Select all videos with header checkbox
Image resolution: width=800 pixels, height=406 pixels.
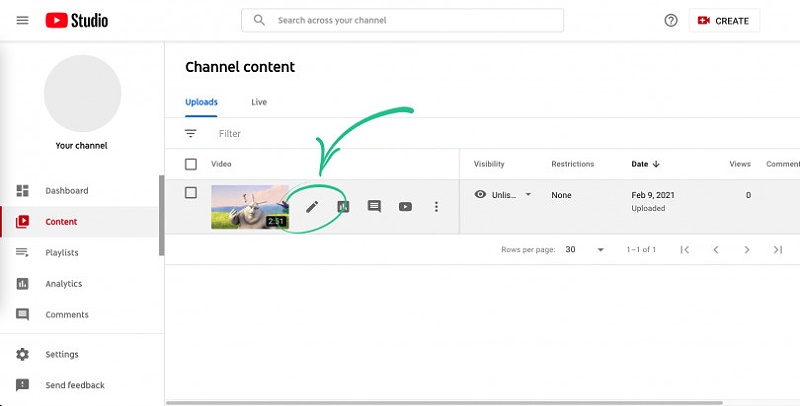click(191, 164)
